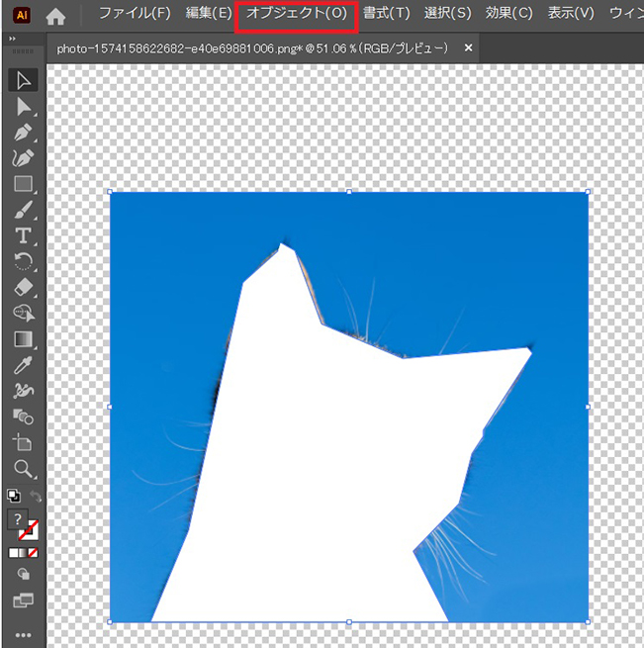Select the Rectangle tool
Image resolution: width=644 pixels, height=648 pixels.
pos(24,184)
